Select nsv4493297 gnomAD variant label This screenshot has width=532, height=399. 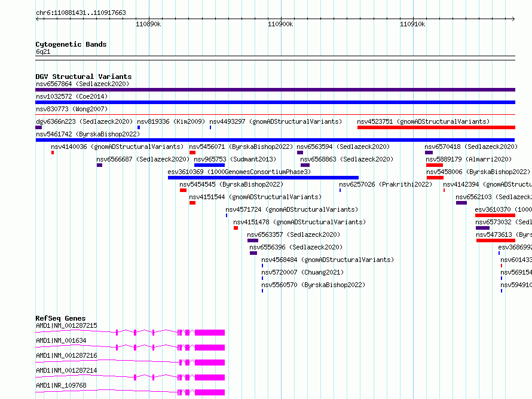pos(276,121)
